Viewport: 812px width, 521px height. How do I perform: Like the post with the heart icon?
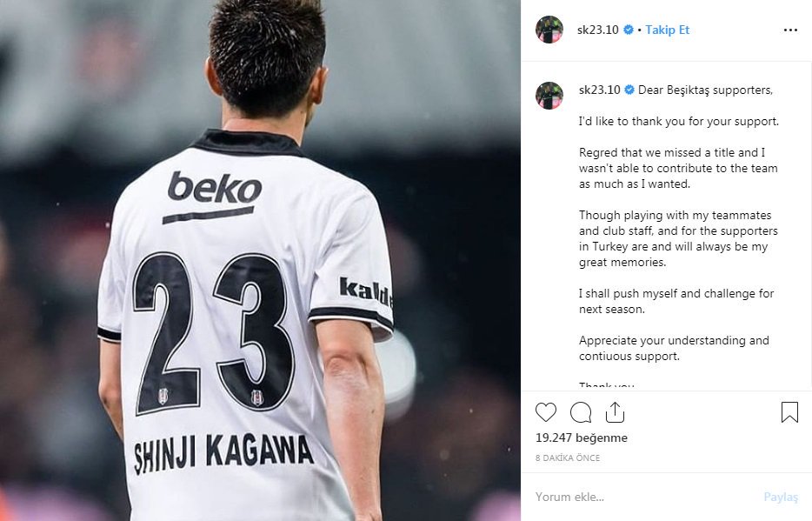[x=546, y=412]
